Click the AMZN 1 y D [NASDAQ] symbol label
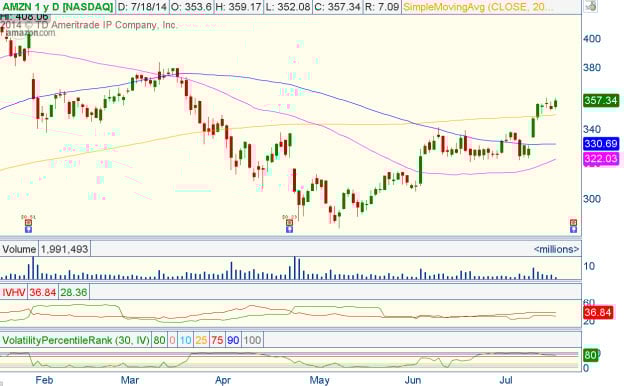Image resolution: width=625 pixels, height=386 pixels. point(57,7)
